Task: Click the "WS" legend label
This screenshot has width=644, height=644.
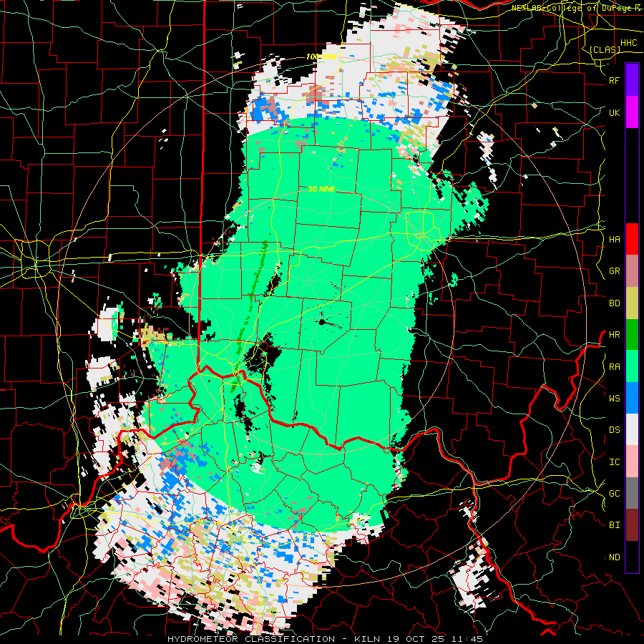Action: point(615,399)
